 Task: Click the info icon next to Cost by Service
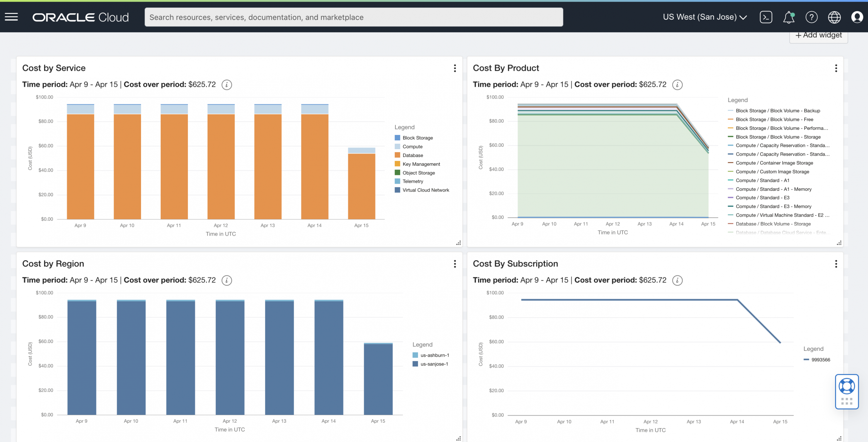pos(226,85)
